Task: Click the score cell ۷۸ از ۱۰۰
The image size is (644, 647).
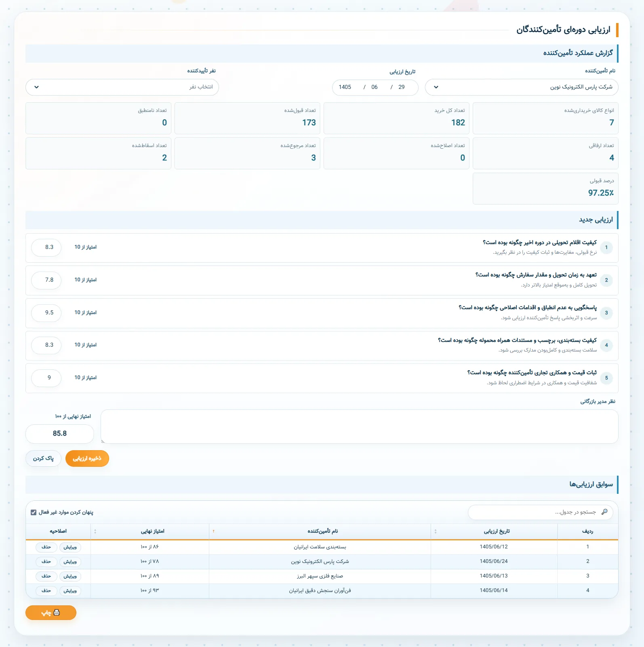Action: pyautogui.click(x=150, y=562)
